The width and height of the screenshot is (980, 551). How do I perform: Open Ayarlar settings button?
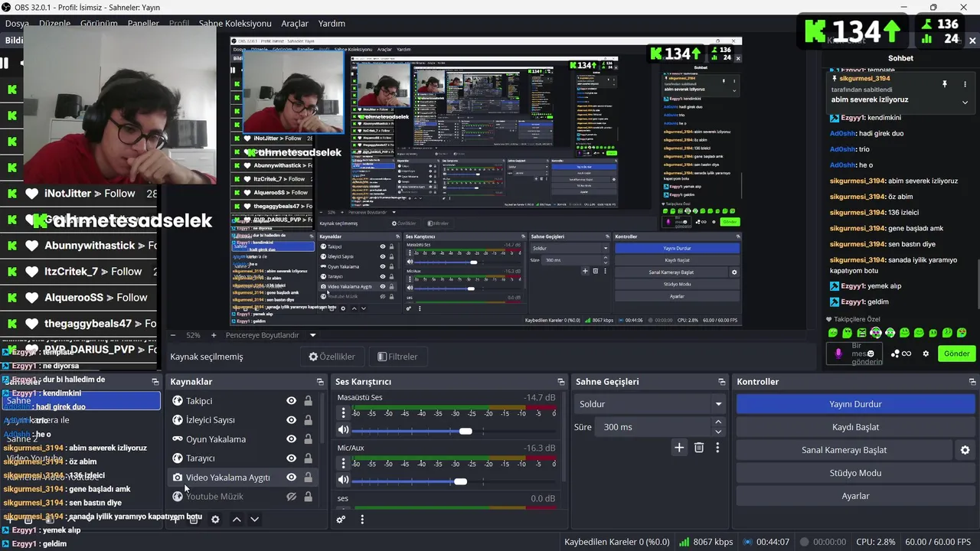855,496
